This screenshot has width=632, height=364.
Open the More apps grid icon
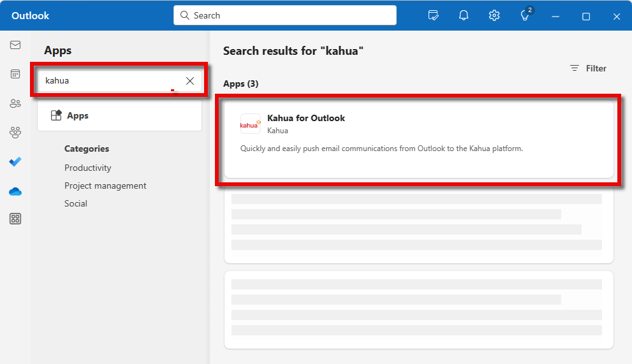click(x=15, y=219)
